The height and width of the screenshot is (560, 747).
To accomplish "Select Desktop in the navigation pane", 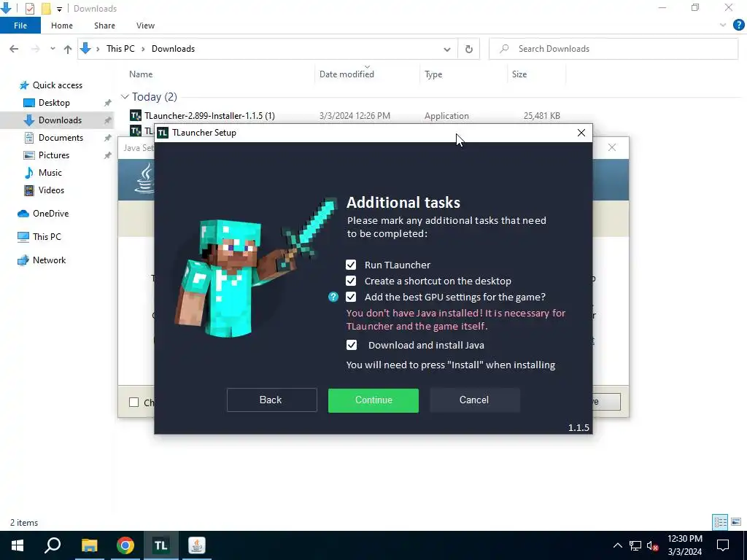I will pyautogui.click(x=54, y=103).
